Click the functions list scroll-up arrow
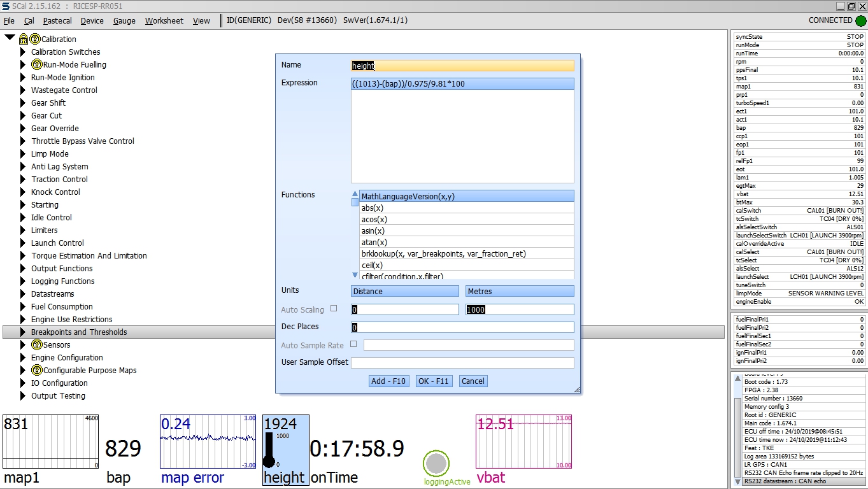Image resolution: width=868 pixels, height=489 pixels. 355,193
